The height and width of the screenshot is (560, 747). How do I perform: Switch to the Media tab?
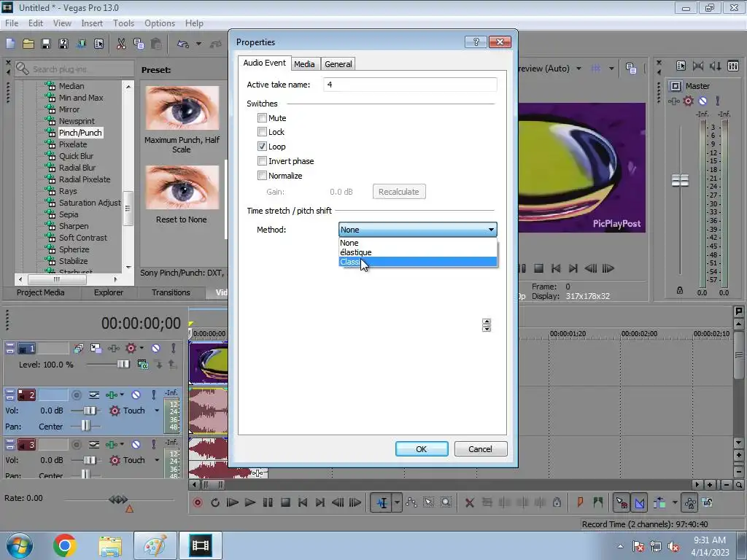[304, 64]
